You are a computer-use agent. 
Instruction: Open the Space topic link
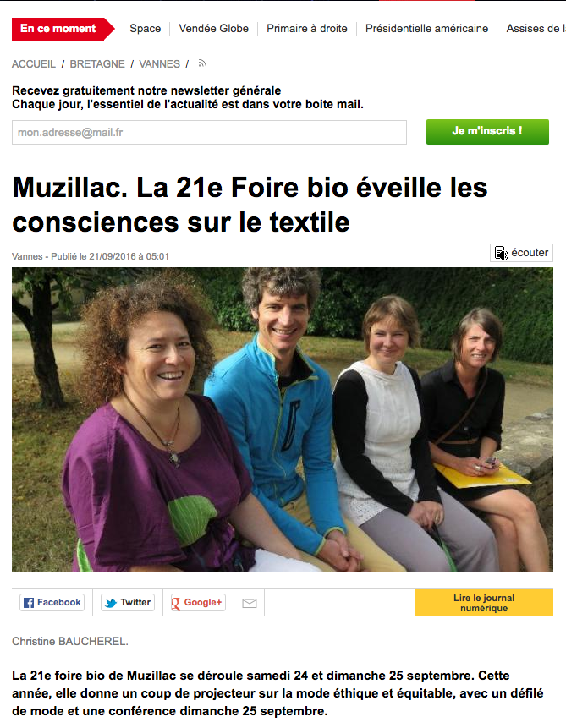[145, 28]
